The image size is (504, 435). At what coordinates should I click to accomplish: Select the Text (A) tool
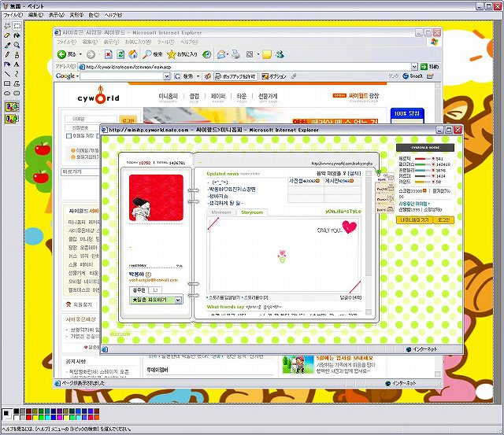[17, 65]
